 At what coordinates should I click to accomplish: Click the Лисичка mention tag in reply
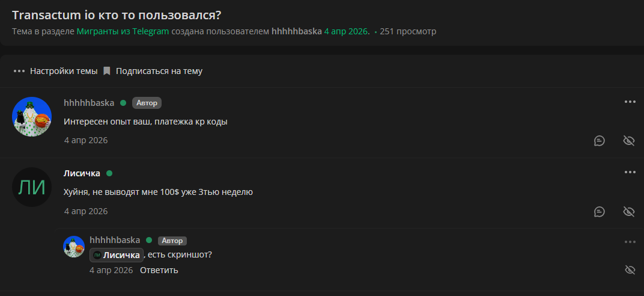coord(117,255)
